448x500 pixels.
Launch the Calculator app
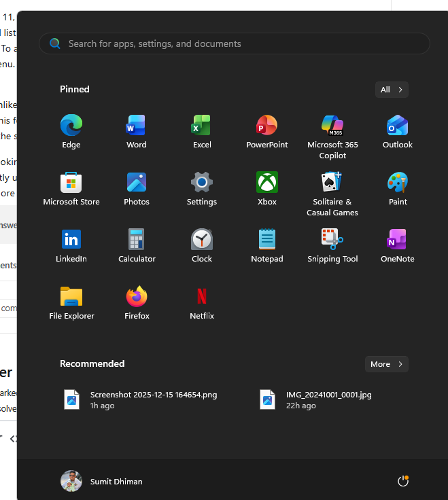[137, 246]
